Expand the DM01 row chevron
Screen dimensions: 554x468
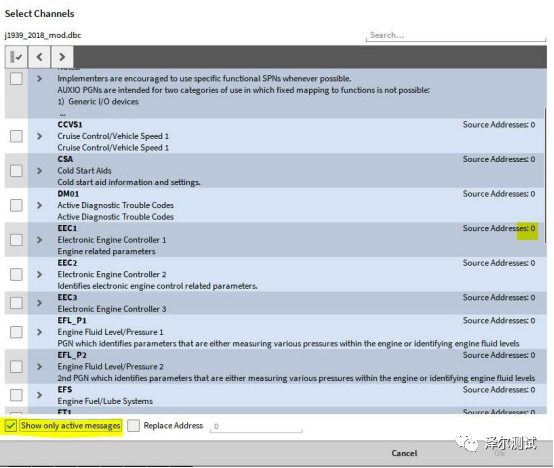(39, 205)
